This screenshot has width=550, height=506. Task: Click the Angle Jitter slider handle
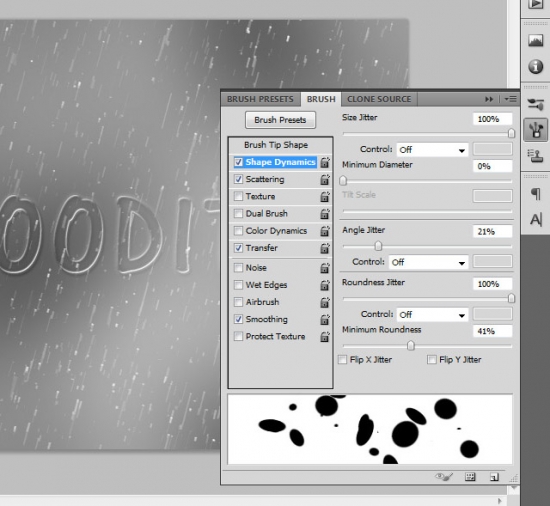pos(378,246)
